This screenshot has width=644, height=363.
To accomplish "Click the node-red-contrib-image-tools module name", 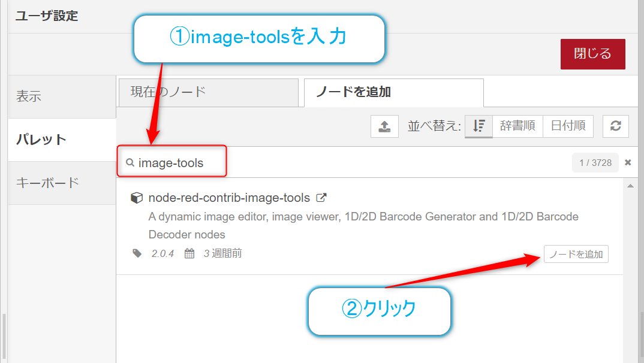I will pyautogui.click(x=229, y=198).
